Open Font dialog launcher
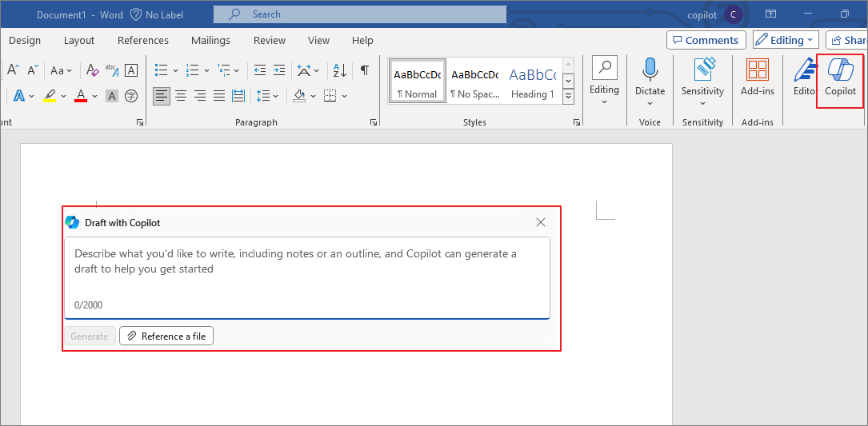 (139, 122)
